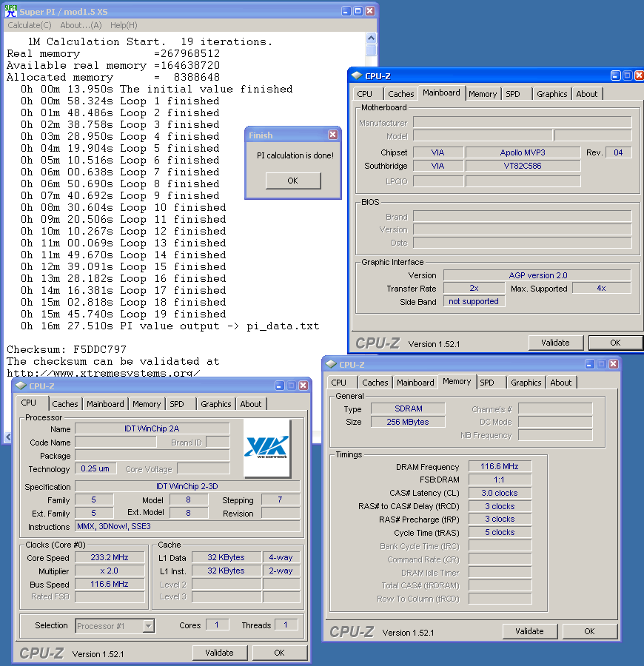The height and width of the screenshot is (666, 644).
Task: Minimize the CPU-Z window showing Mainboard info
Action: (x=615, y=75)
